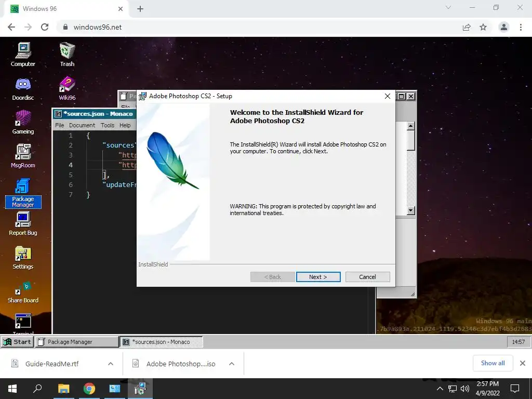Bookmark this page with the star icon
The image size is (532, 399).
483,27
